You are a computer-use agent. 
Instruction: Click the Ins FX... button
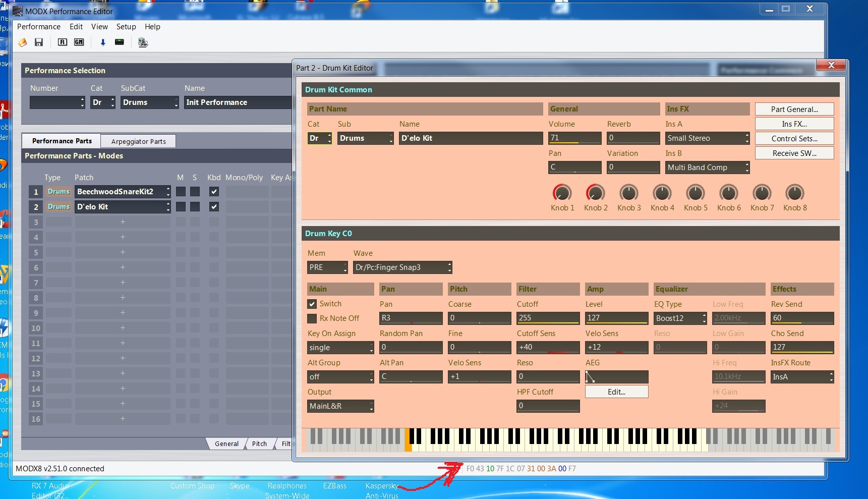794,124
